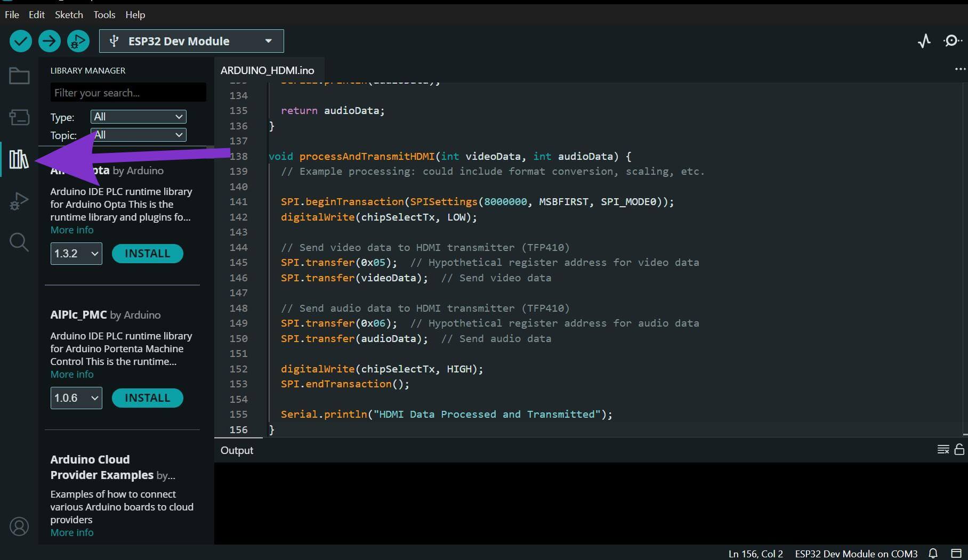The image size is (968, 560).
Task: Open the Tools menu
Action: [x=104, y=15]
